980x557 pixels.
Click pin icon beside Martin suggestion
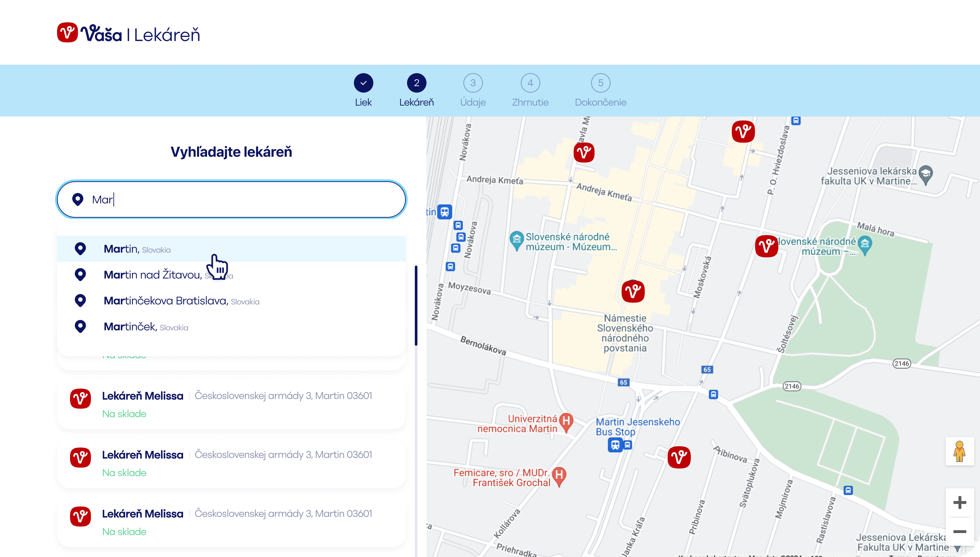click(80, 249)
